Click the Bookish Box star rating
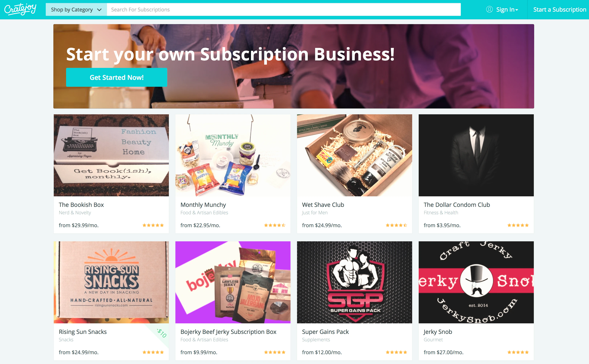 tap(153, 225)
